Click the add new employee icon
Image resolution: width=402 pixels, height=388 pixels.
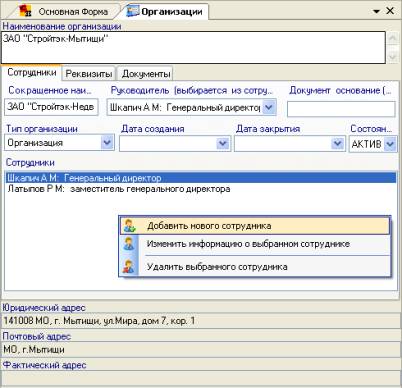click(x=129, y=226)
